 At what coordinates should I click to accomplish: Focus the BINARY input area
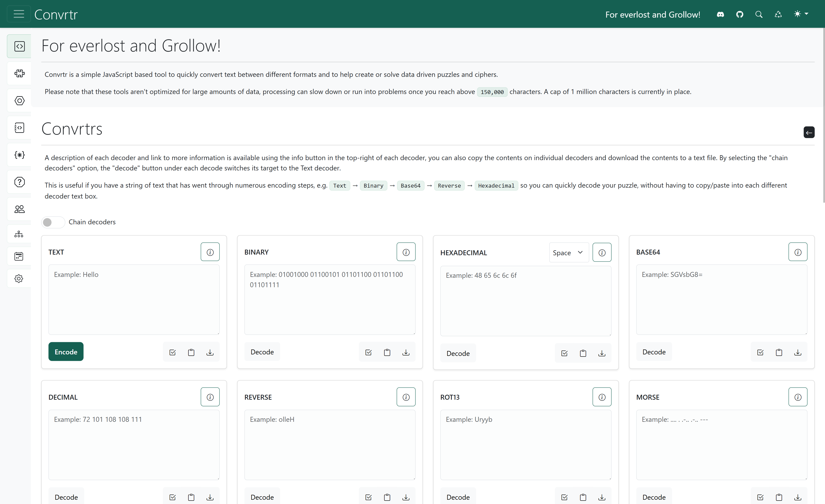tap(330, 300)
